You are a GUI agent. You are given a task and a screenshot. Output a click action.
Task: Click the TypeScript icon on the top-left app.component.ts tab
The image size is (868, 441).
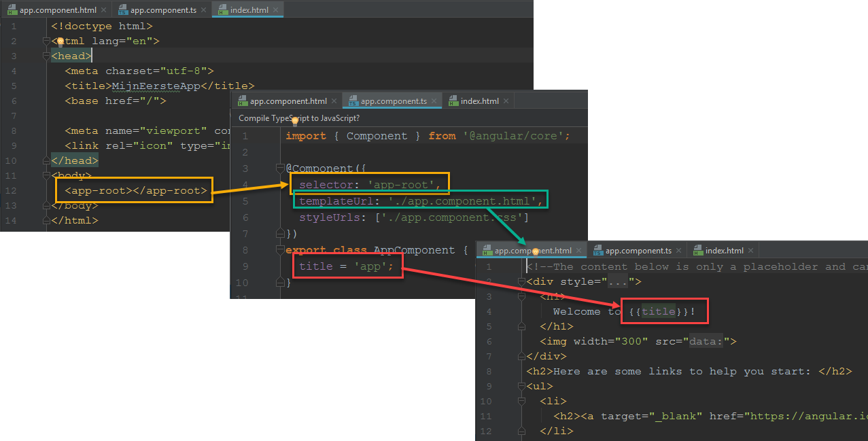point(124,10)
